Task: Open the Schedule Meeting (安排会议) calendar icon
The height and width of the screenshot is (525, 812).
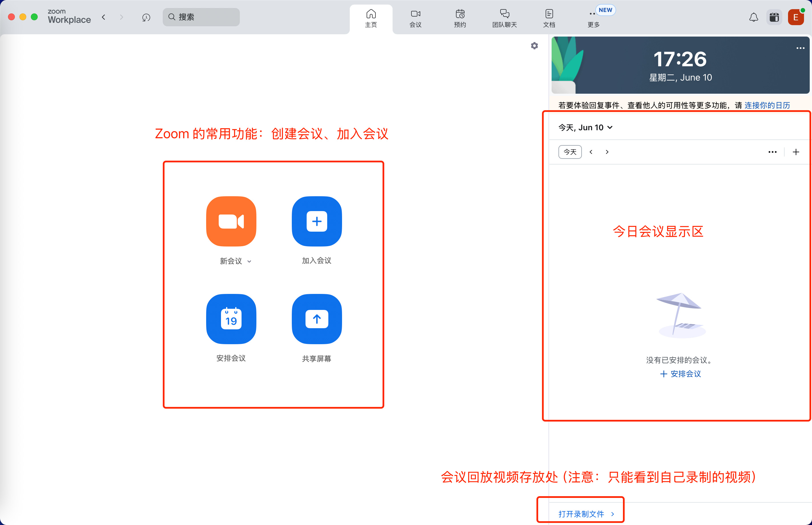Action: pos(231,319)
